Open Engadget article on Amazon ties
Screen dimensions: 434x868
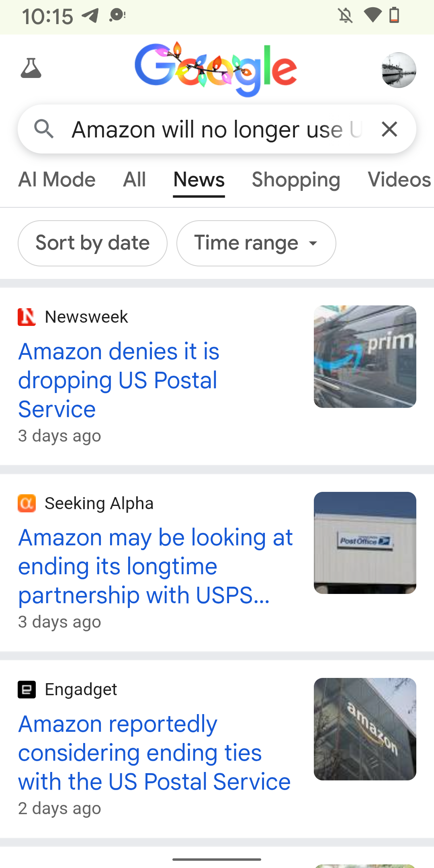pos(154,752)
